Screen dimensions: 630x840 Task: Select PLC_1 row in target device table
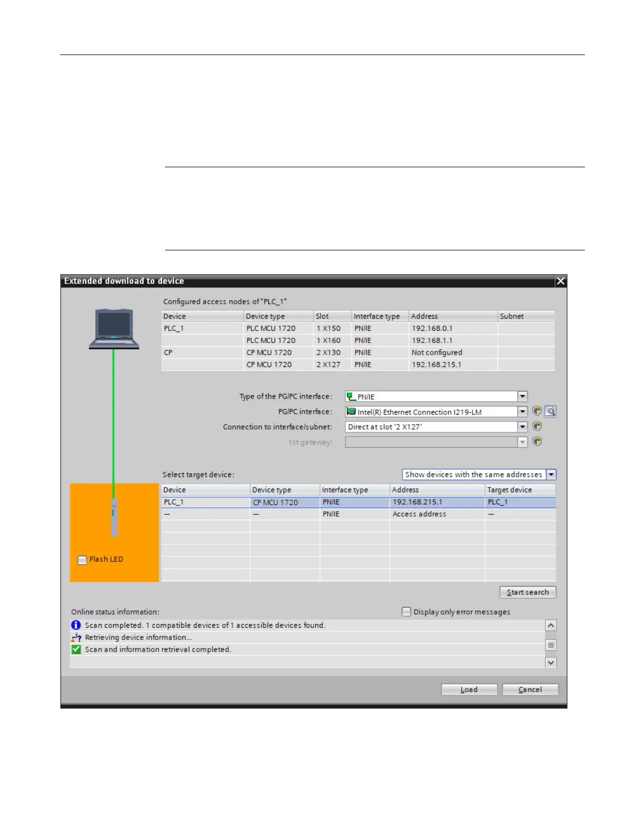tap(359, 502)
